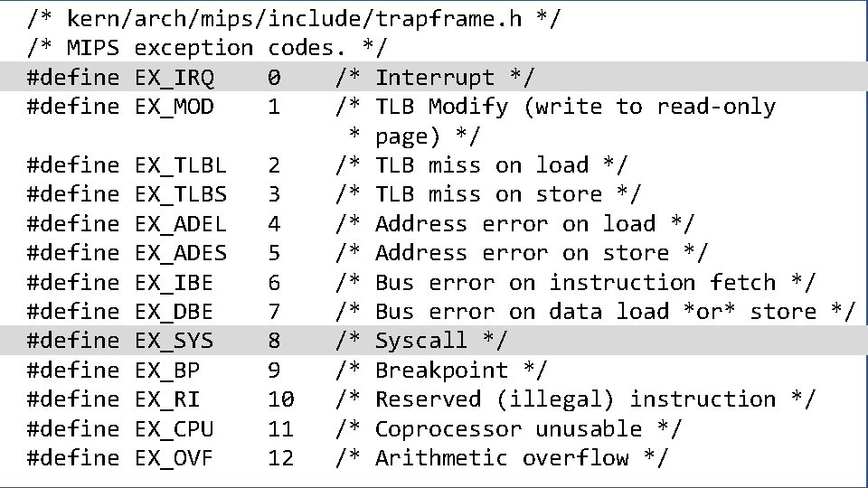Image resolution: width=868 pixels, height=488 pixels.
Task: Click the EX_CPU constant name
Action: tap(175, 429)
